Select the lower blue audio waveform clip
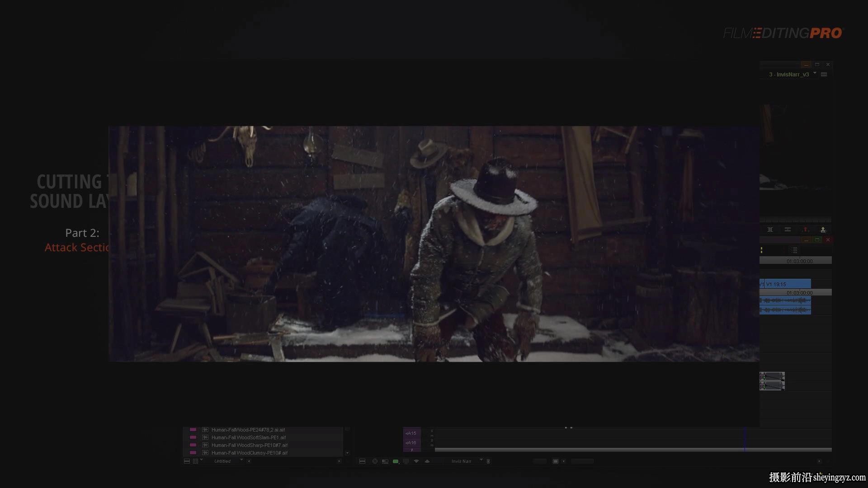868x488 pixels. [x=785, y=310]
